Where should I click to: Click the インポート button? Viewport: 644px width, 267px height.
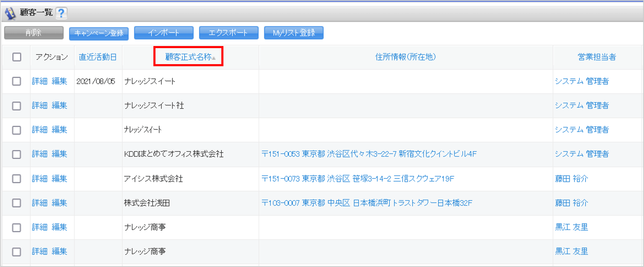[x=164, y=33]
